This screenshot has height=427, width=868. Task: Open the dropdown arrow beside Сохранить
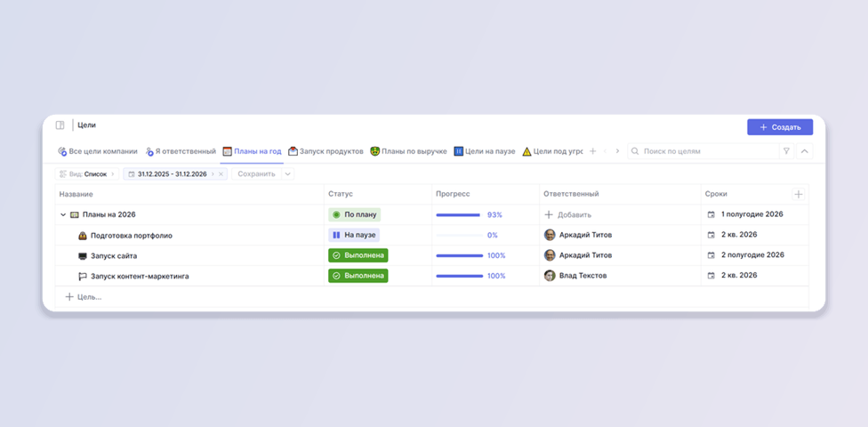[288, 173]
